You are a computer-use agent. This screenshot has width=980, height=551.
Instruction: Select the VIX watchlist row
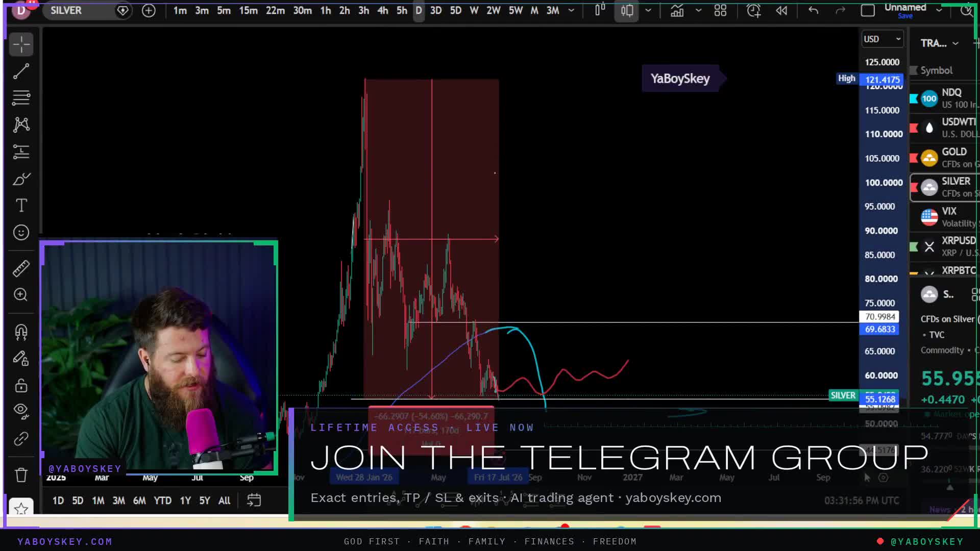[x=945, y=217]
